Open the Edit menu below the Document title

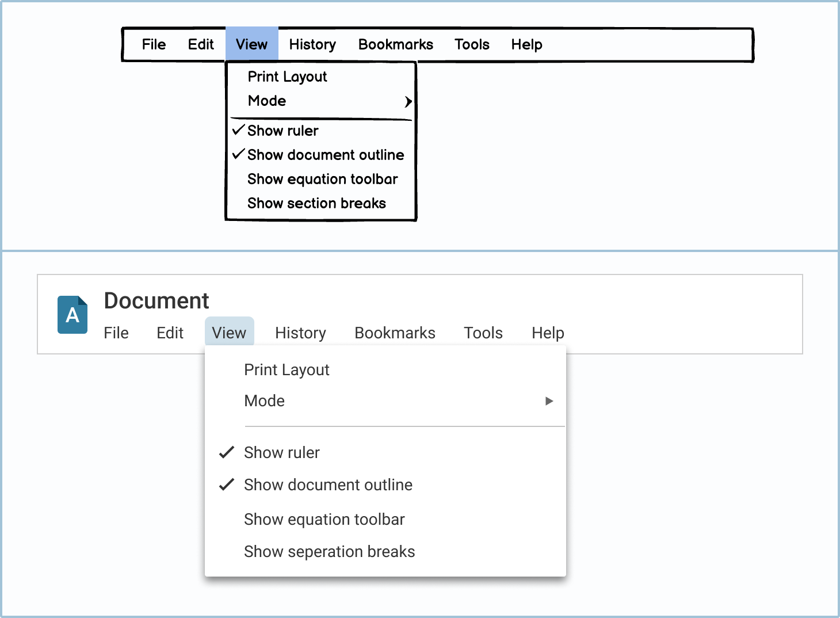[x=170, y=333]
